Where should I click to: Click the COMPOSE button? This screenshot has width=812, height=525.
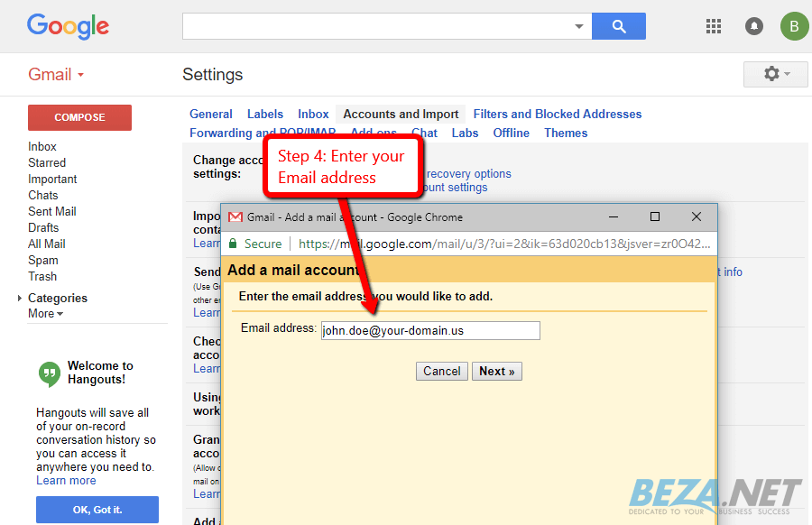point(79,117)
